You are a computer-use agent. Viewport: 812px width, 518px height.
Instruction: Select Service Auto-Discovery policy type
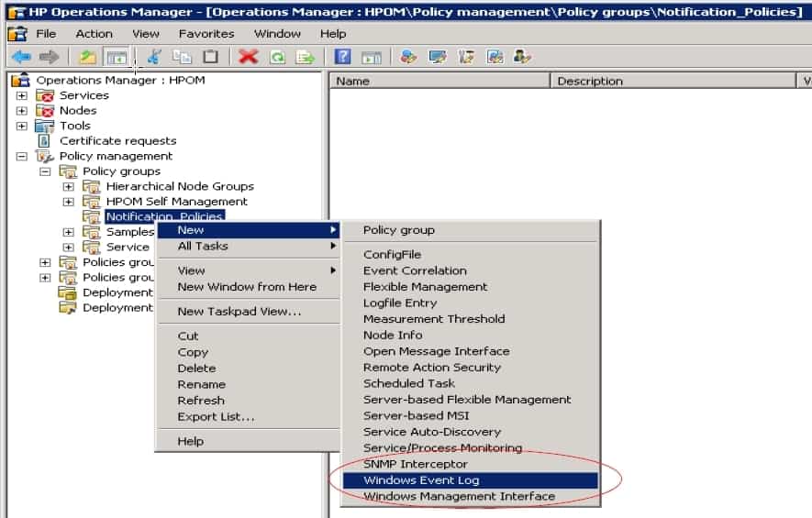(470, 432)
